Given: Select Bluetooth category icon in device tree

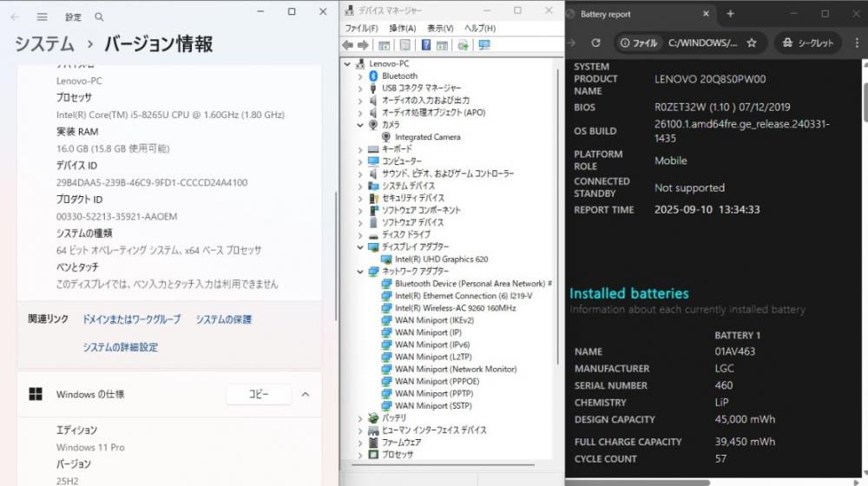Looking at the screenshot, I should [373, 76].
